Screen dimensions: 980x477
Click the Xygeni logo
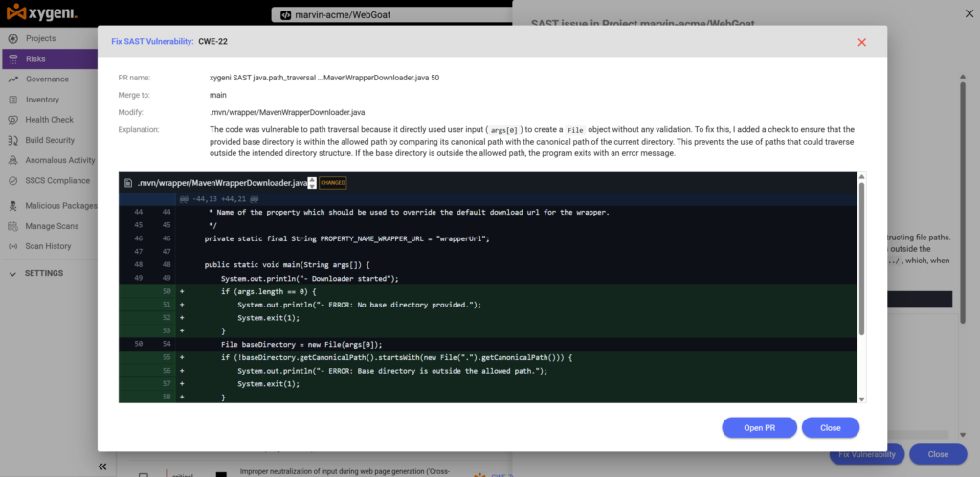pos(42,11)
